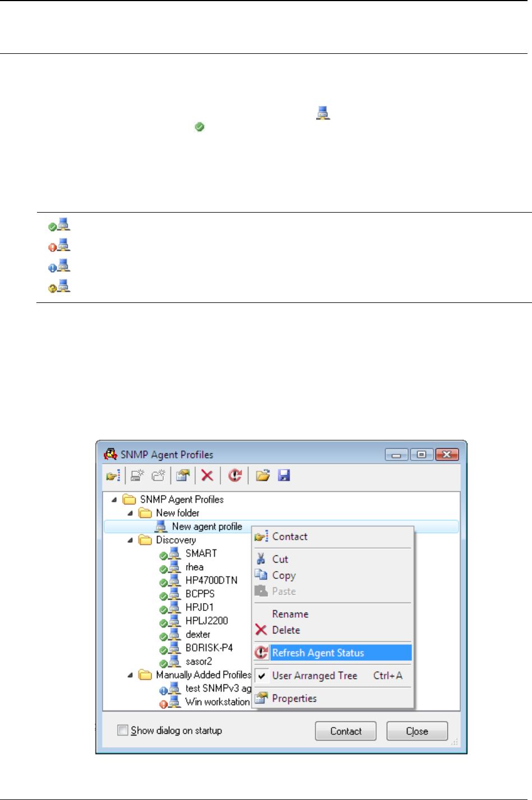Click the dexter agent status icon
Viewport: 532px width, 800px height.
(x=163, y=636)
